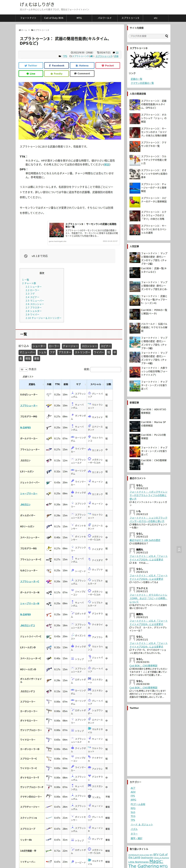Focus the table 検索 filter field

(105, 369)
